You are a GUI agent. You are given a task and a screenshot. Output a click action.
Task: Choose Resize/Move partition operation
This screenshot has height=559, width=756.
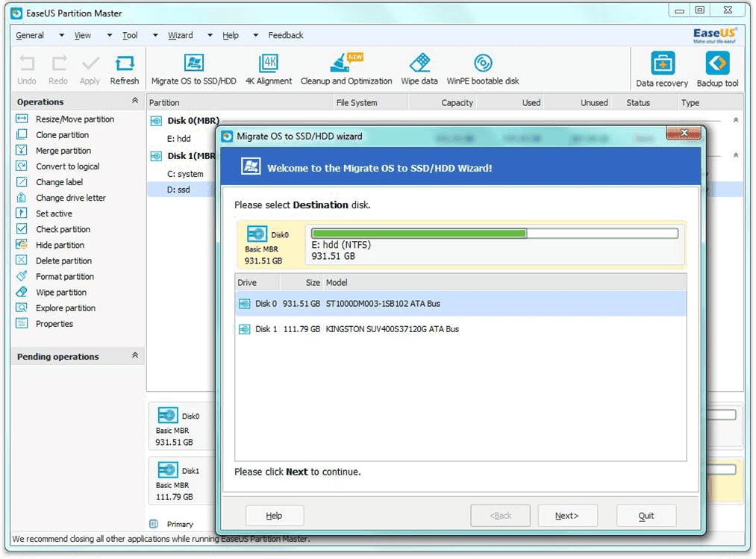66,119
